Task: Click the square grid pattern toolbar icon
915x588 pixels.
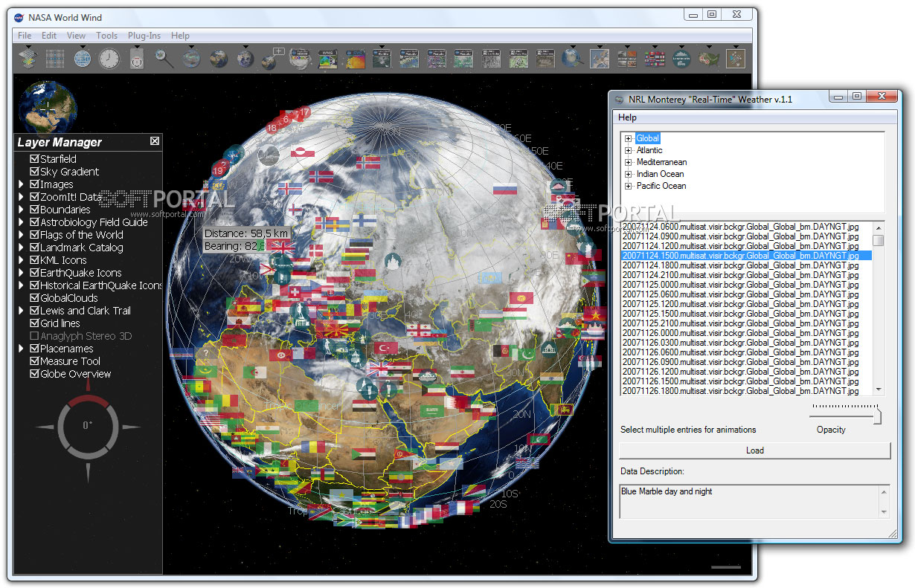Action: coord(55,58)
